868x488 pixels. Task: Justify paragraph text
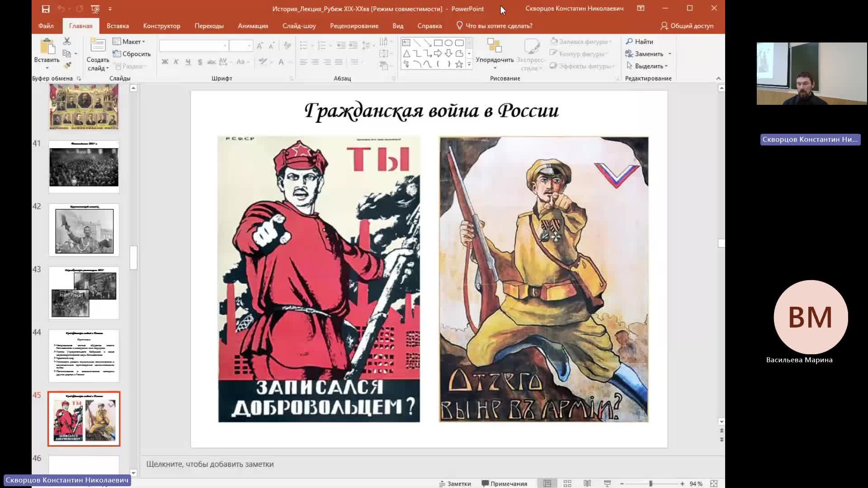coord(339,62)
